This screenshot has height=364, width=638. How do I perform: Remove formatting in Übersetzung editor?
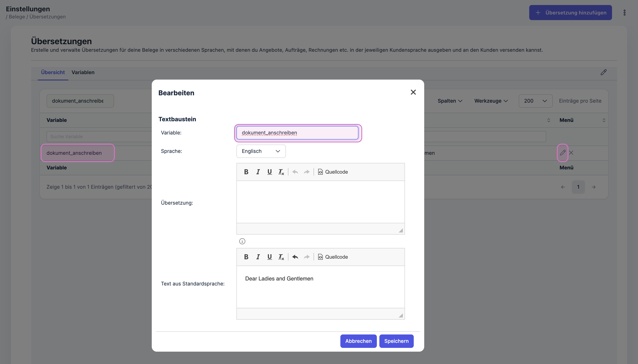pos(281,172)
